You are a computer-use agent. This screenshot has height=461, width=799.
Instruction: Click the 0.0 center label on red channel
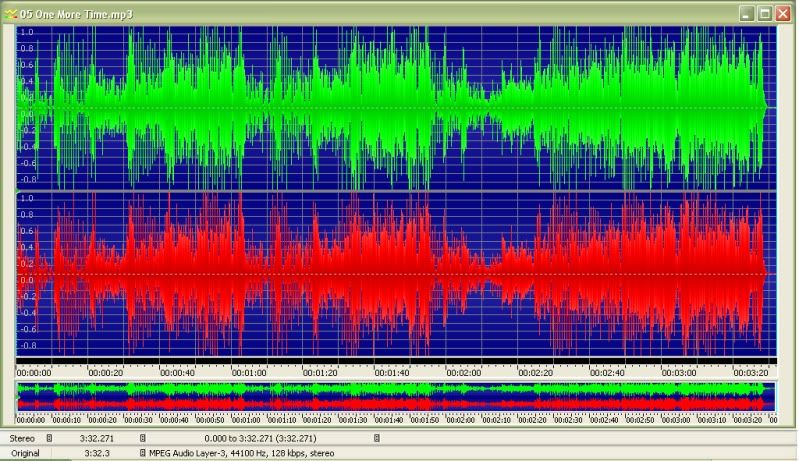point(26,280)
